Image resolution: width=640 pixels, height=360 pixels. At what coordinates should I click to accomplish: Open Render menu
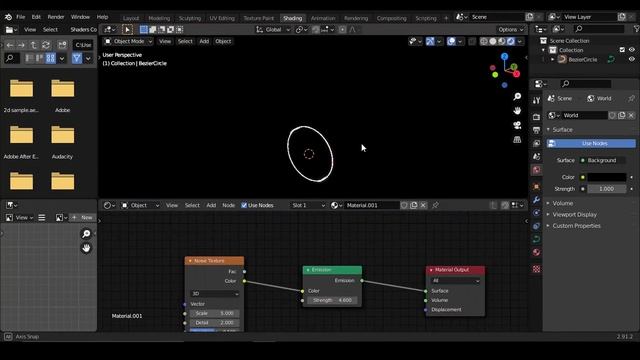click(x=56, y=17)
